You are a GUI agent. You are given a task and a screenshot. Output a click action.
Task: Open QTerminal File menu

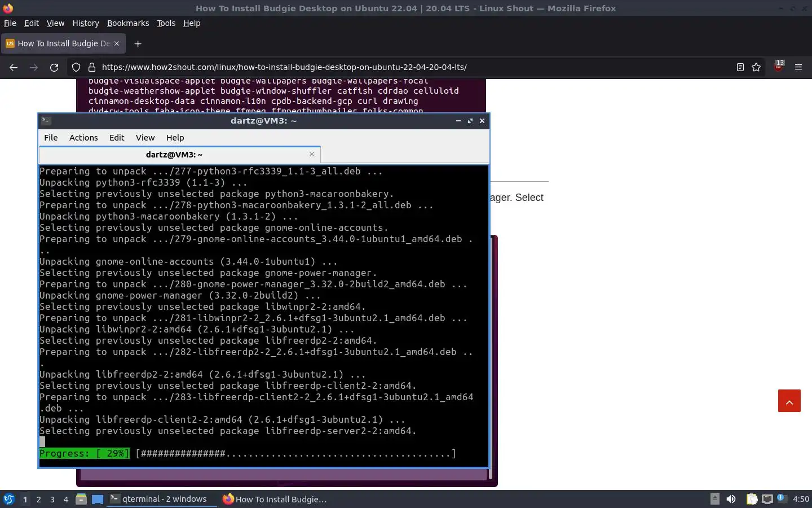[51, 138]
